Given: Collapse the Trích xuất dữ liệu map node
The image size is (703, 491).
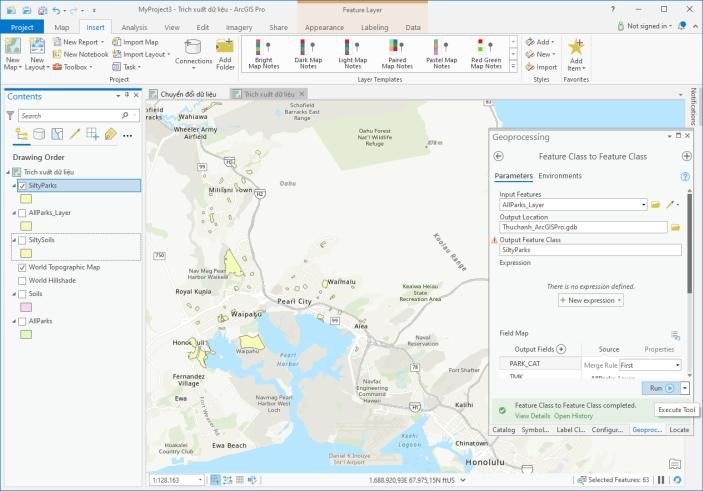Looking at the screenshot, I should pos(8,172).
